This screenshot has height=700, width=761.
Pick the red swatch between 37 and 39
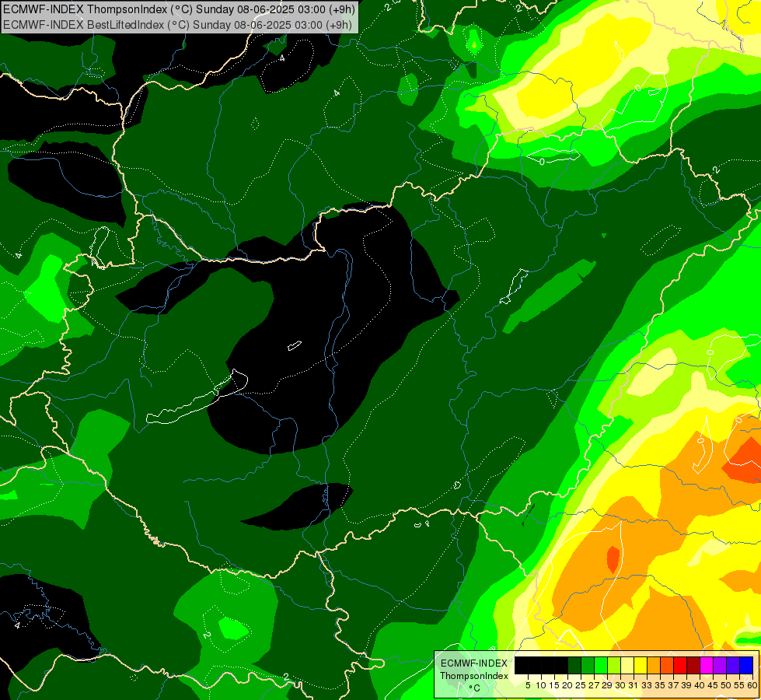coord(680,665)
